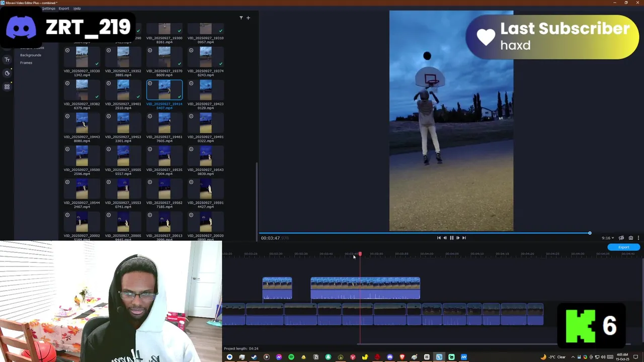
Task: Click file name VID_20250927_195430839.mp4
Action: (x=205, y=172)
